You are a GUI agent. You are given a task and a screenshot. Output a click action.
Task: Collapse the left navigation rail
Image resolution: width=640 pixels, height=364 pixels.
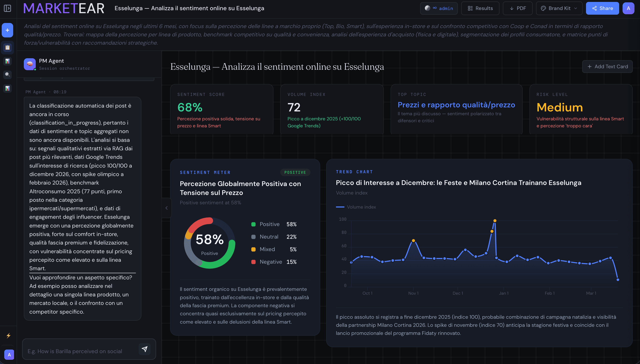[x=7, y=8]
